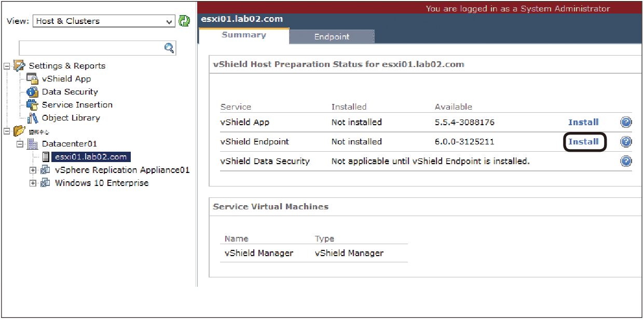Click the Service Virtual Machines heading

coord(271,207)
